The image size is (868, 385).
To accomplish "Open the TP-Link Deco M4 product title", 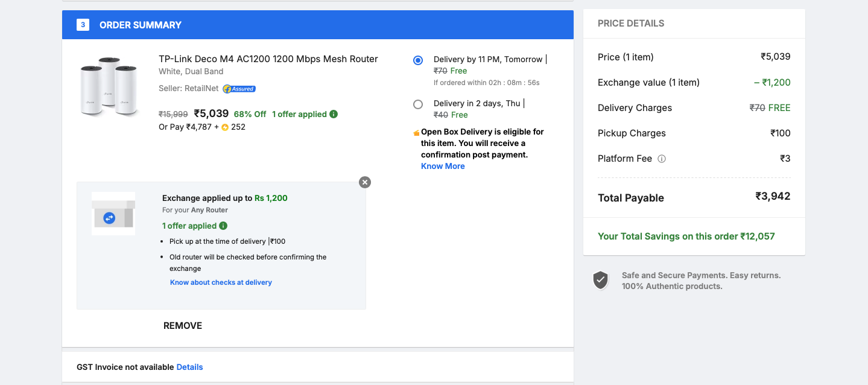I will click(x=268, y=59).
